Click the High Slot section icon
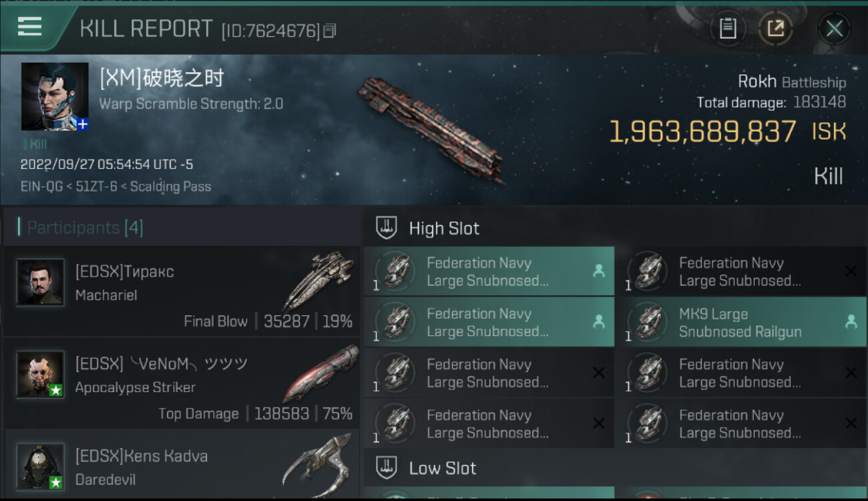This screenshot has width=868, height=501. pyautogui.click(x=386, y=228)
